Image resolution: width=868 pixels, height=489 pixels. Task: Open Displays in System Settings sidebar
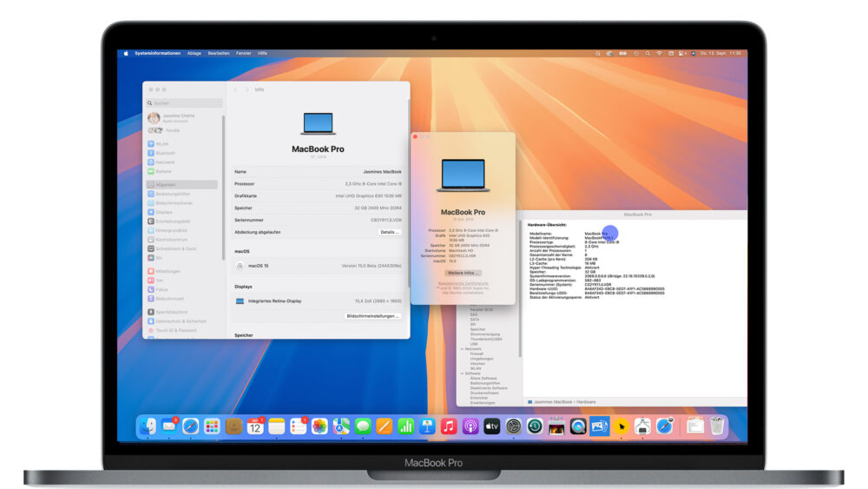161,212
